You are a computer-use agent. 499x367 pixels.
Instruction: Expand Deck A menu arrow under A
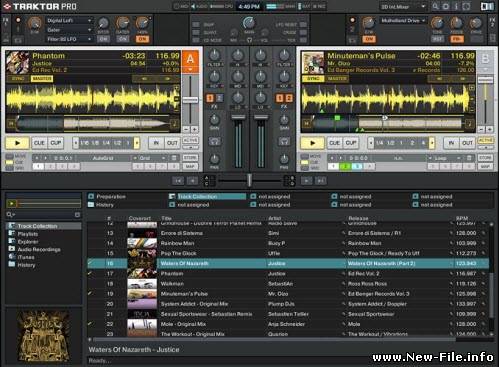pos(190,70)
